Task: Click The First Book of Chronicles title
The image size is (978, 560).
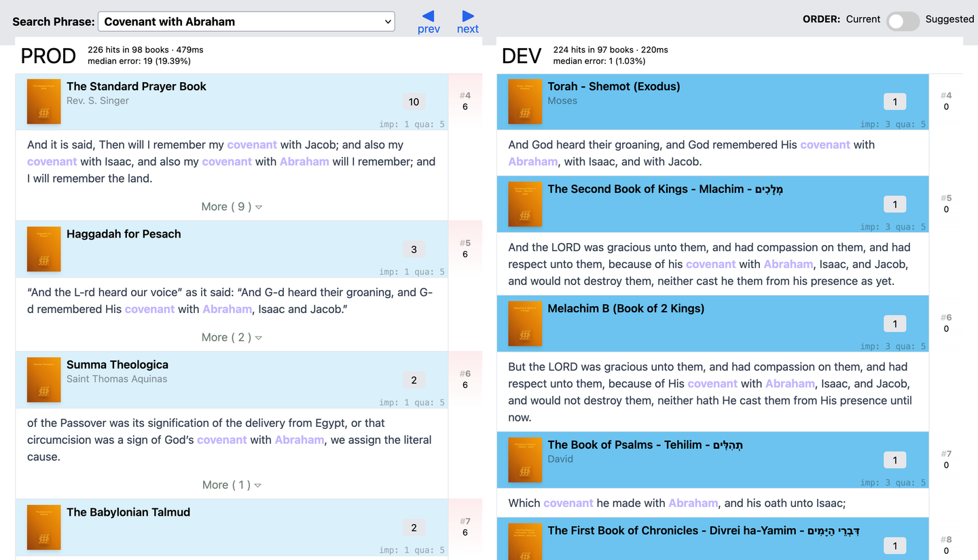Action: 704,530
